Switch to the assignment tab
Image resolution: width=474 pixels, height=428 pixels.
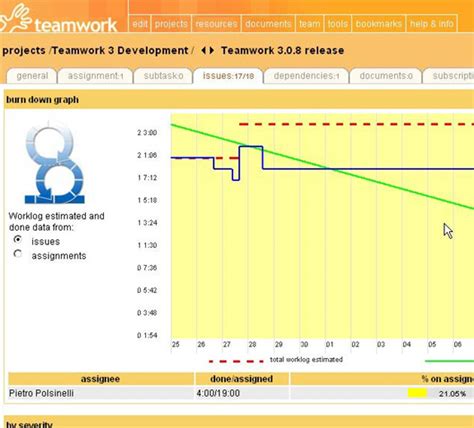coord(95,76)
